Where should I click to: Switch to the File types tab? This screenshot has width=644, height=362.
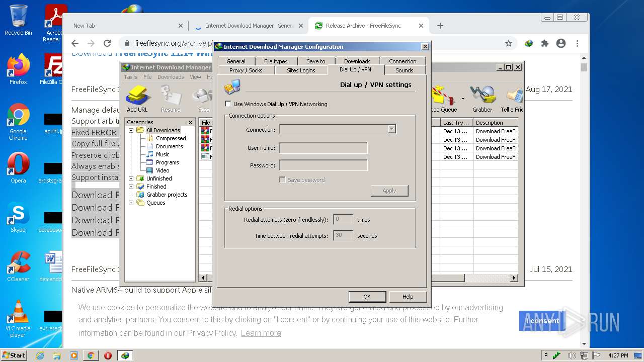[276, 61]
